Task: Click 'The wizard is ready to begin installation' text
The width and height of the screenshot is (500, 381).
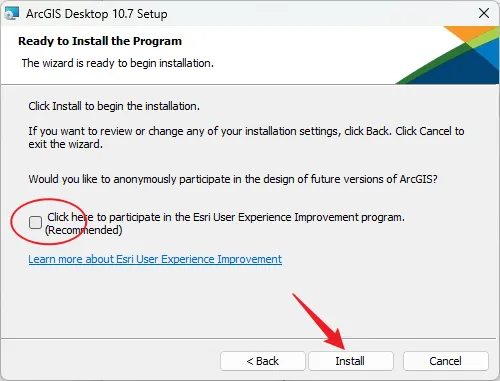Action: click(x=118, y=63)
